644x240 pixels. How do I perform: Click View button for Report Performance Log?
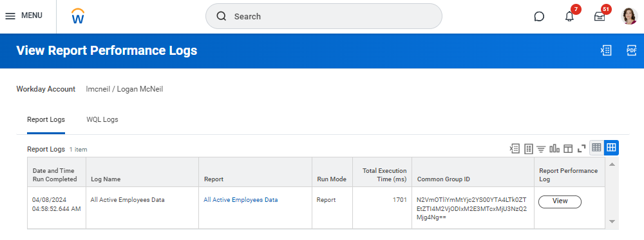(560, 201)
